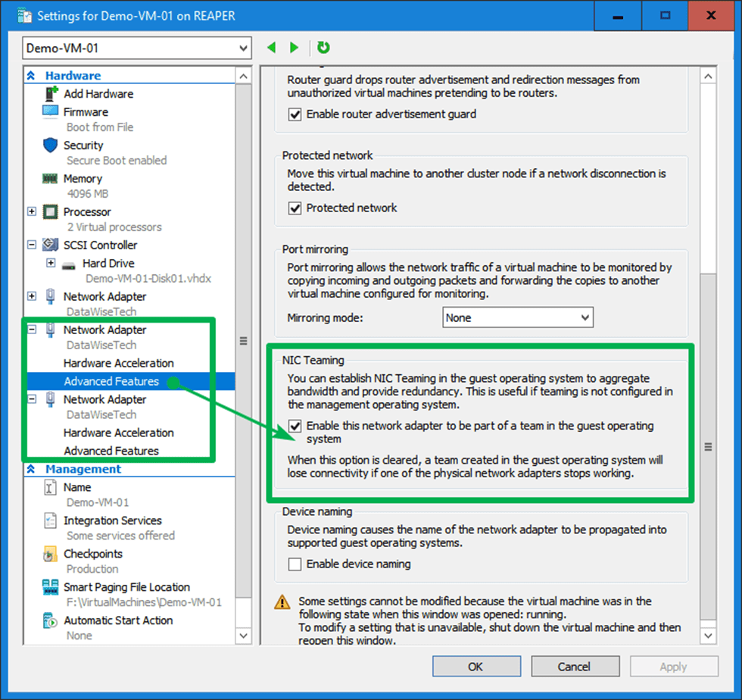
Task: Click the OK button
Action: point(476,667)
